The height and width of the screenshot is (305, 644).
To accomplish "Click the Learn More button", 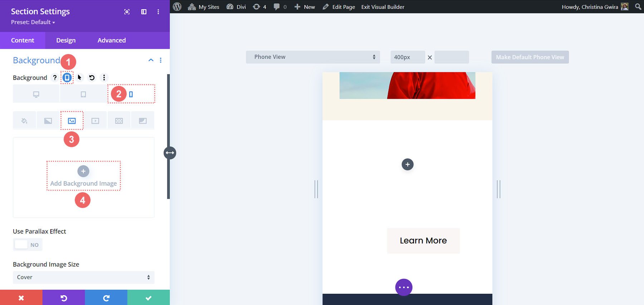I will (x=423, y=241).
